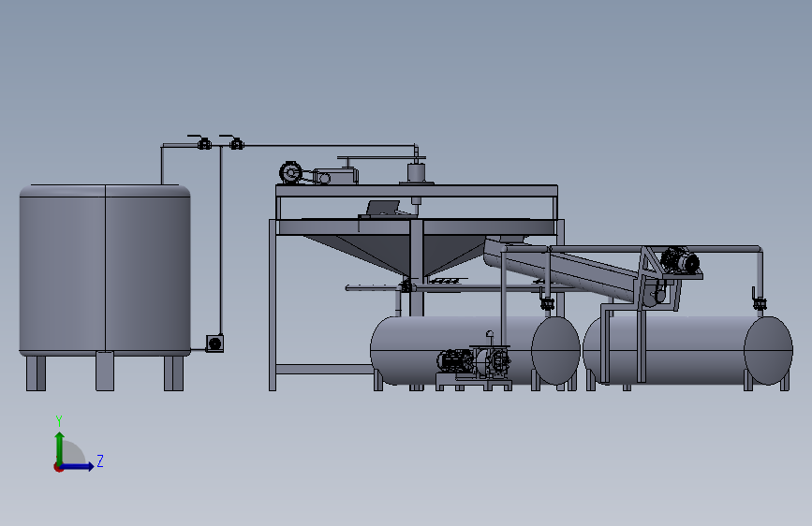Select the belt-drive motor on the upper platform
Screen dimensions: 812x526
pyautogui.click(x=291, y=172)
